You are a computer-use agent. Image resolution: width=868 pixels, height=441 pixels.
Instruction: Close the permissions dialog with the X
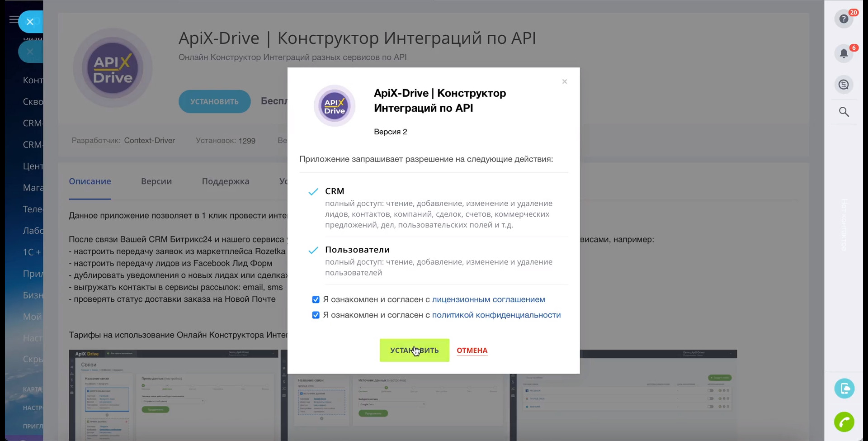coord(565,81)
